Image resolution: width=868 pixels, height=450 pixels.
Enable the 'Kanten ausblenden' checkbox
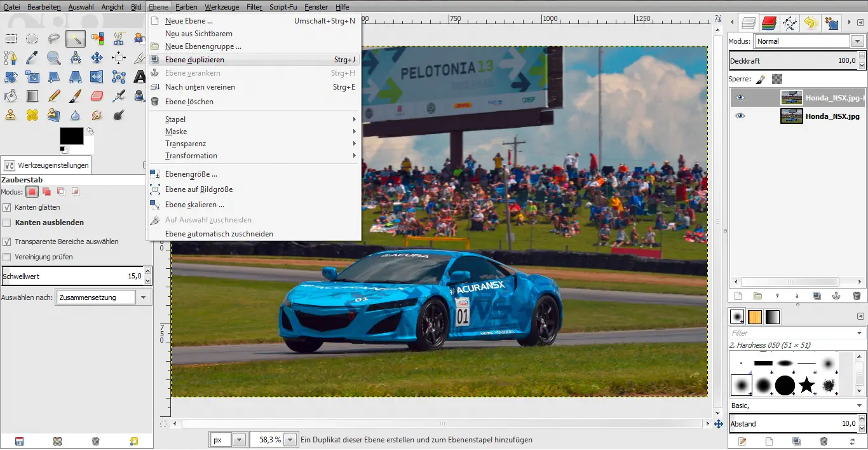(7, 222)
